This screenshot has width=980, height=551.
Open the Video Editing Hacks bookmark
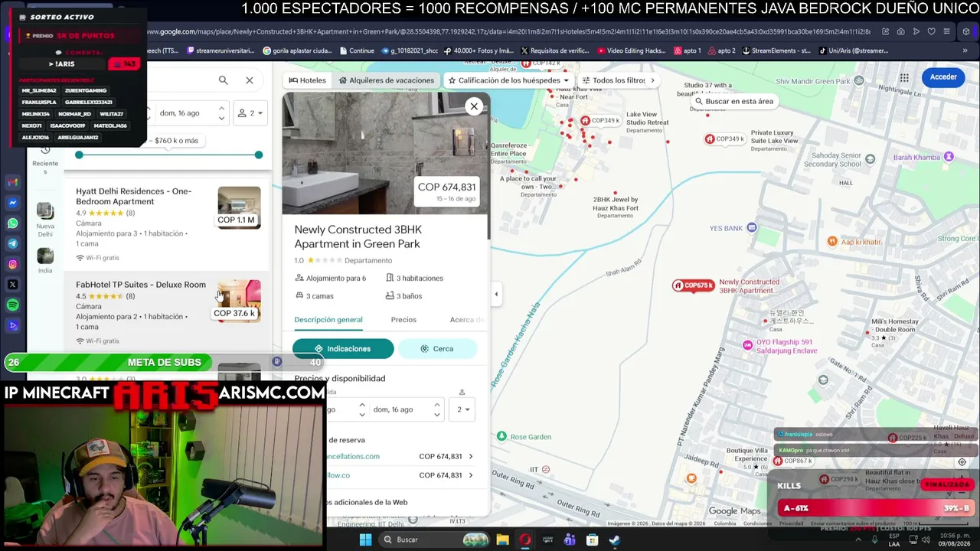(632, 51)
